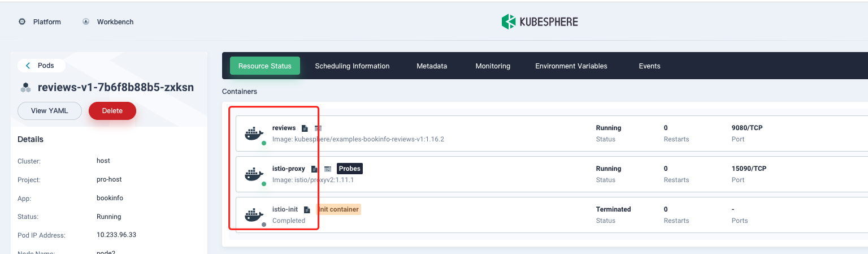868x254 pixels.
Task: Click the Docker whale icon for istio-proxy
Action: point(254,174)
